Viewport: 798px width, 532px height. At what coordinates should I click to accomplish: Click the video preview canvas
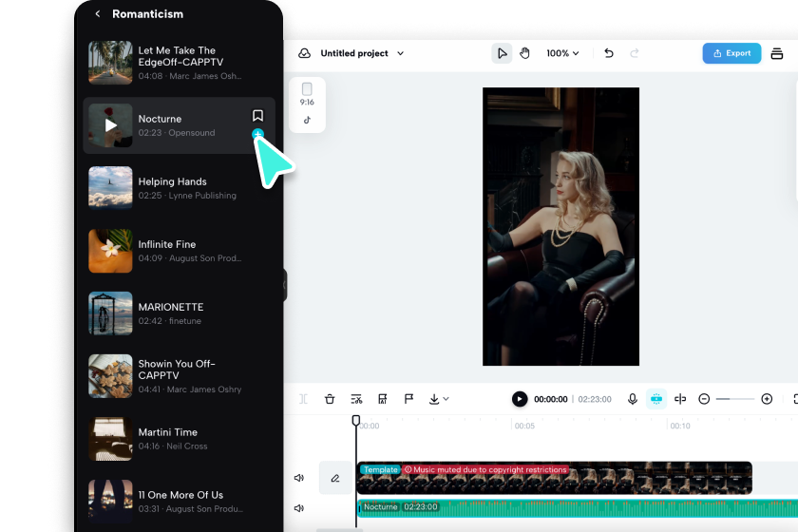tap(560, 226)
